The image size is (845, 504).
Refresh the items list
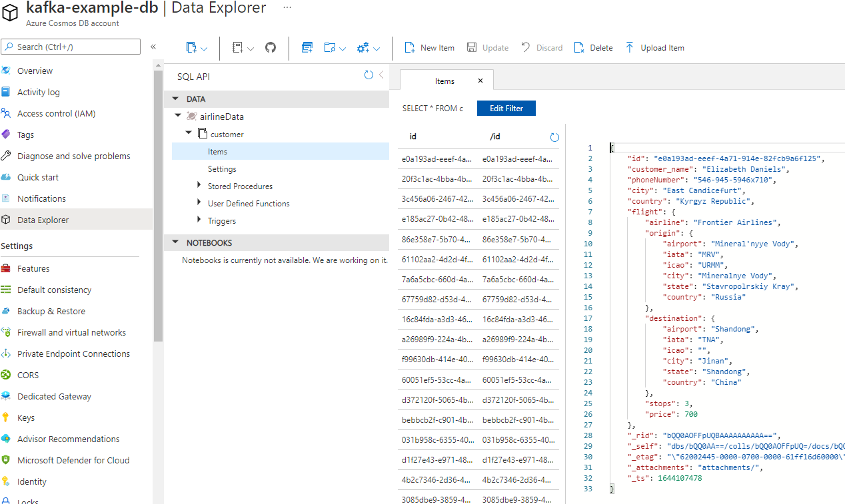click(x=554, y=137)
